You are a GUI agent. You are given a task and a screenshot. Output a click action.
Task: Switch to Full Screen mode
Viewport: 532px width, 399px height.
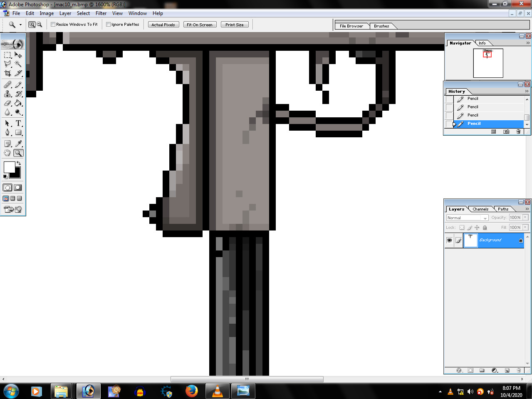[19, 198]
